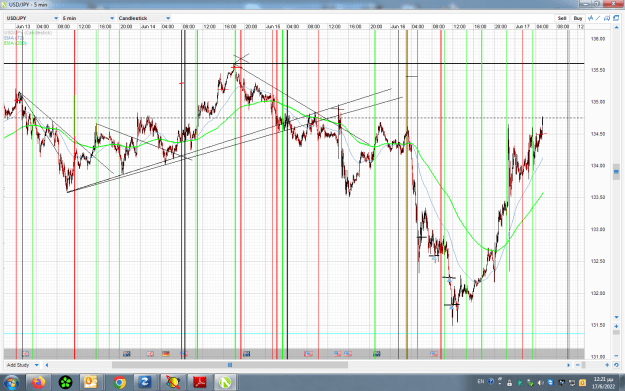625x391 pixels.
Task: Click the Jun 14 date label on time axis
Action: click(148, 27)
